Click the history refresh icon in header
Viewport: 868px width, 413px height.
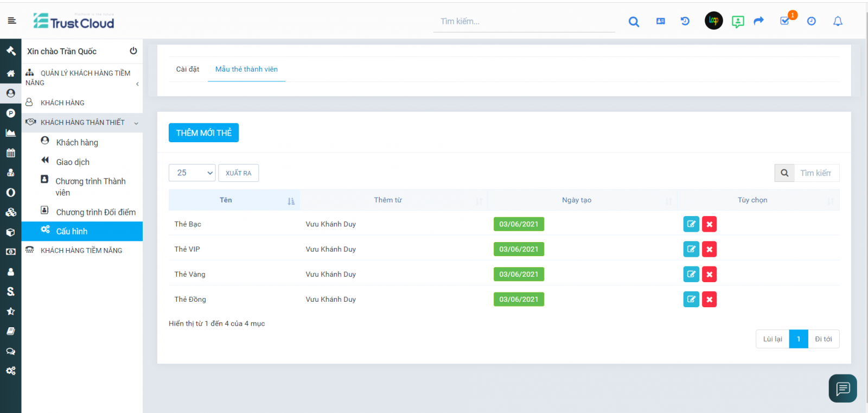[x=685, y=21]
